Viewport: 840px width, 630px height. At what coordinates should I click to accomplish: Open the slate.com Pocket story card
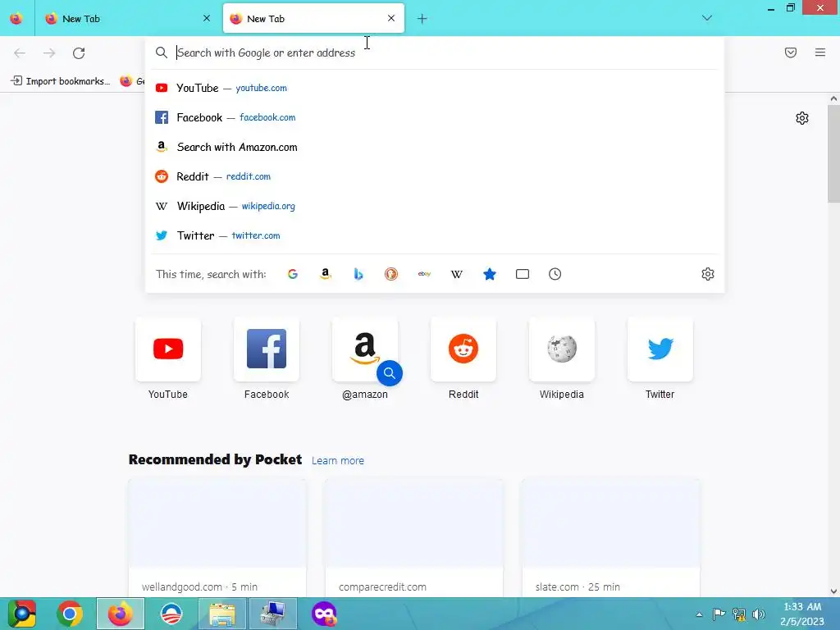(x=610, y=538)
